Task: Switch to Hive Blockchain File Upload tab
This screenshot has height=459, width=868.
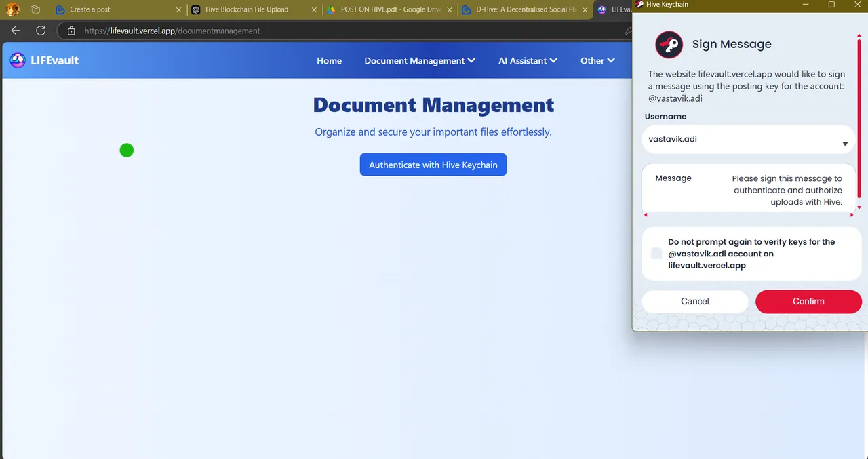Action: click(247, 9)
